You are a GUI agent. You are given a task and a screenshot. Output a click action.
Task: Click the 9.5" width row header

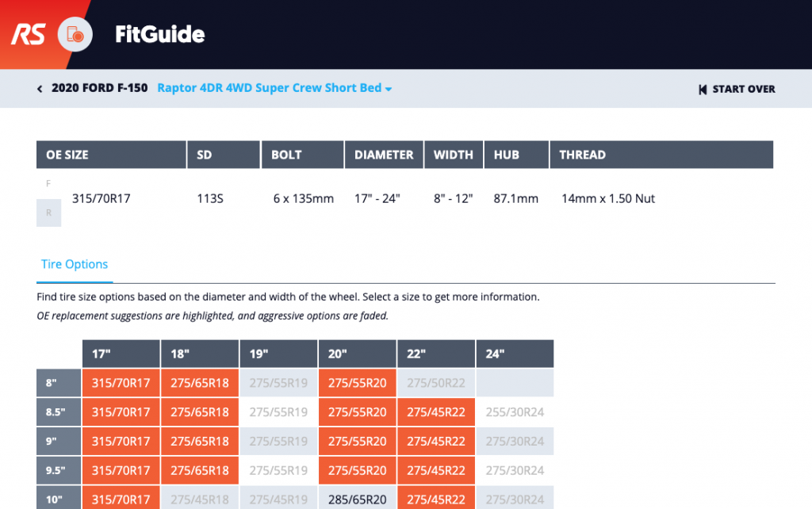(59, 470)
